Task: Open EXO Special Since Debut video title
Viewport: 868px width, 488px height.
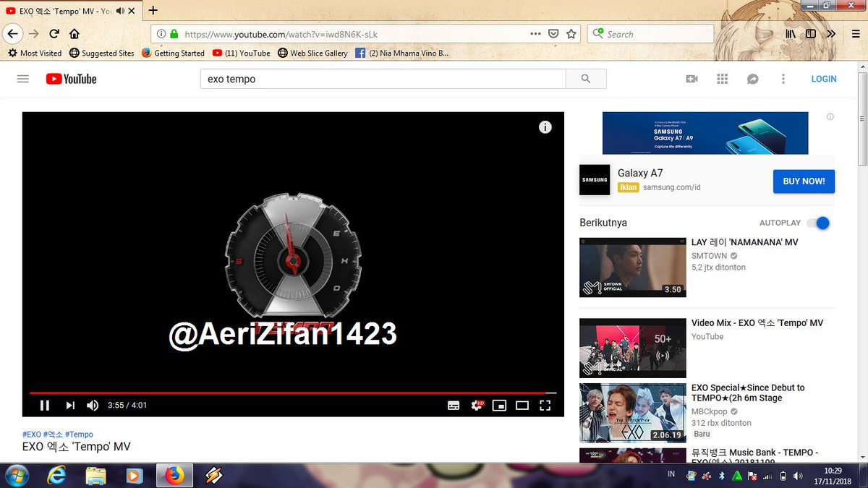Action: tap(748, 393)
